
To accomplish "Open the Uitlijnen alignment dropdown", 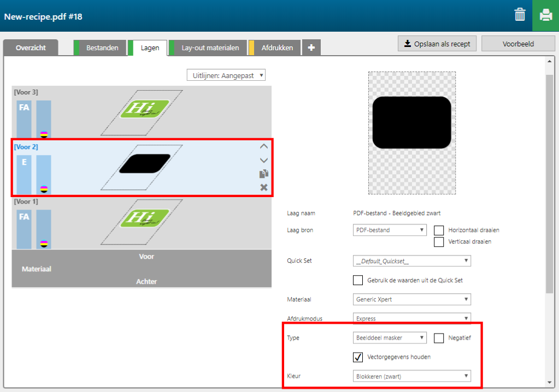I will [226, 75].
